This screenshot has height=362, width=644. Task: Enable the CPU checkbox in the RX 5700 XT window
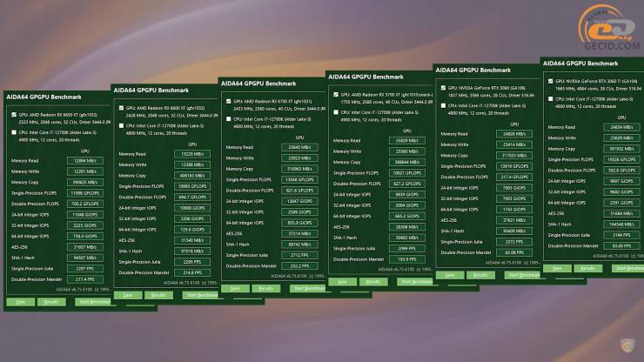tap(336, 112)
